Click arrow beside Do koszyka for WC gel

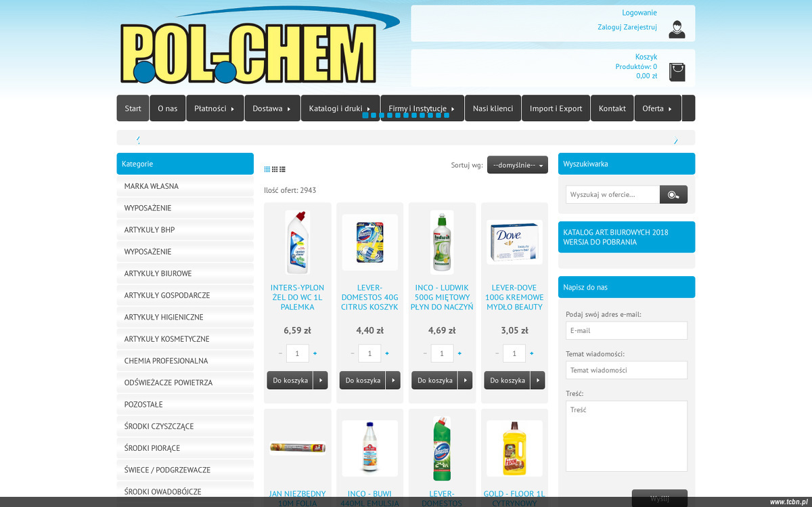(x=321, y=380)
